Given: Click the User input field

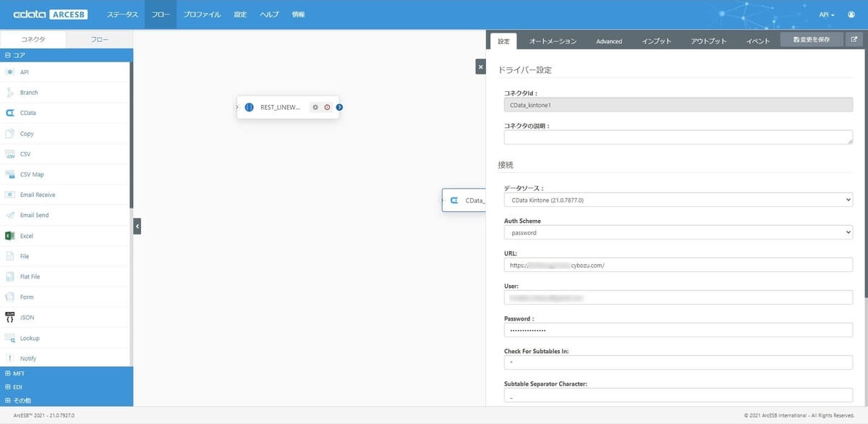Looking at the screenshot, I should (x=678, y=297).
